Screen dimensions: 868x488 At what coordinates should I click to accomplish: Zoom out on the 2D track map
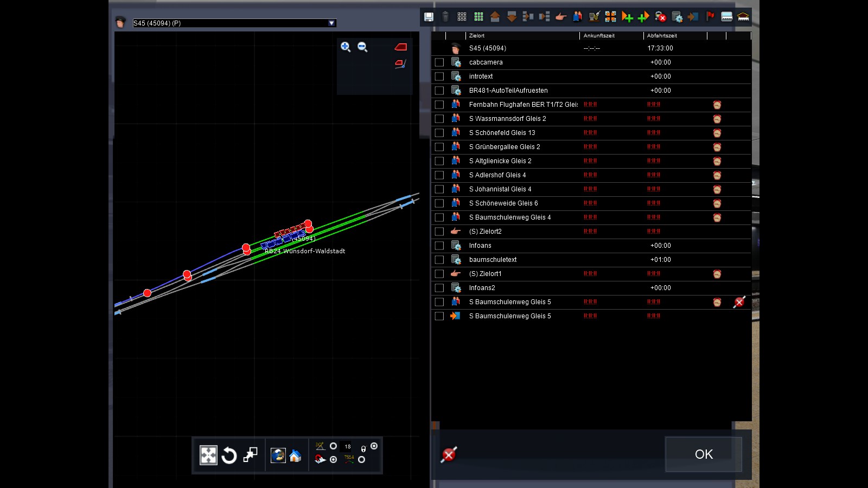[362, 47]
